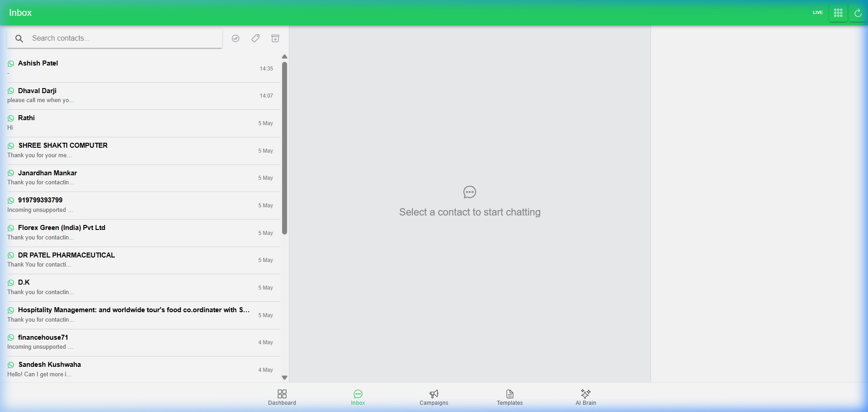This screenshot has height=412, width=868.
Task: Click WhatsApp icon next to Dhaval Darji
Action: (11, 91)
